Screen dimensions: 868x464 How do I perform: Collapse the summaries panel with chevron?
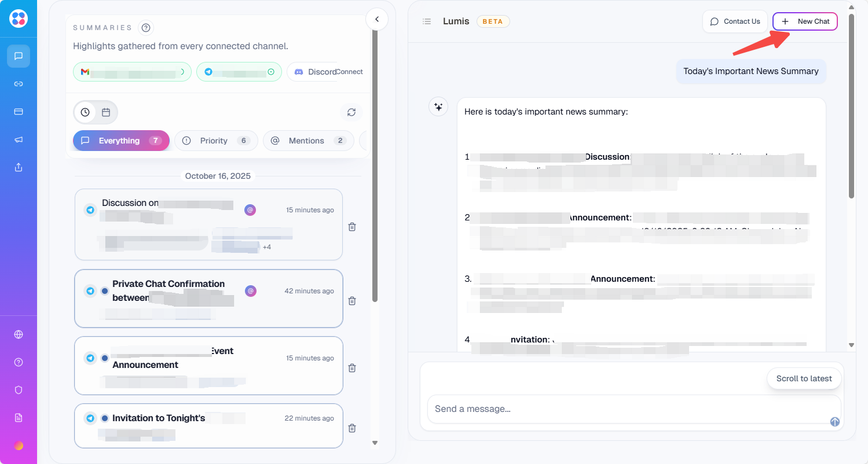(377, 19)
